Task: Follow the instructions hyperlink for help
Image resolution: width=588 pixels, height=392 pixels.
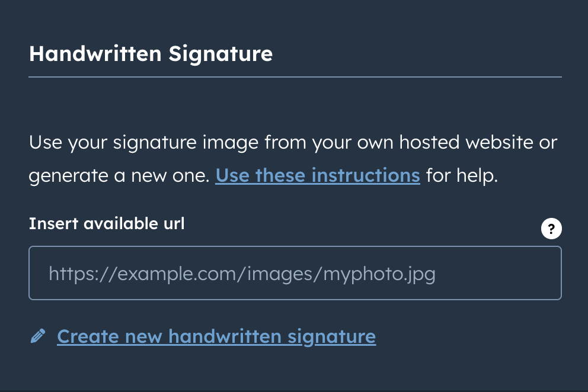Action: (x=318, y=175)
